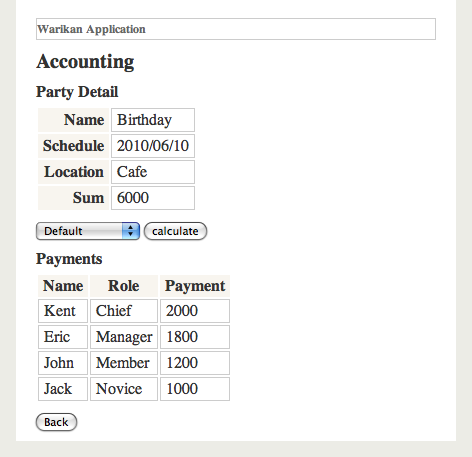Select Kent in payments table
Image resolution: width=472 pixels, height=457 pixels.
click(63, 311)
